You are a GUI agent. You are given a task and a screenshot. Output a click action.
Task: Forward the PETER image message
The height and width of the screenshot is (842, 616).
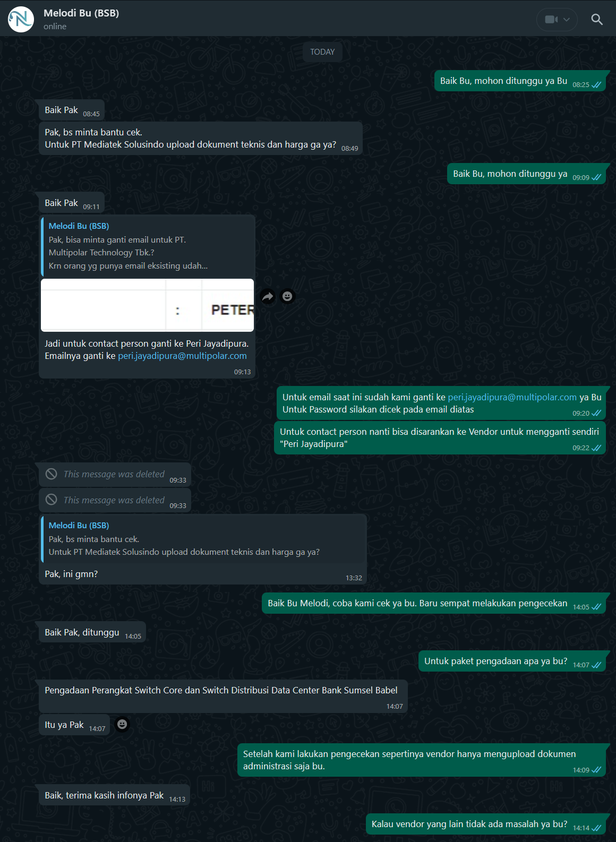click(x=268, y=296)
